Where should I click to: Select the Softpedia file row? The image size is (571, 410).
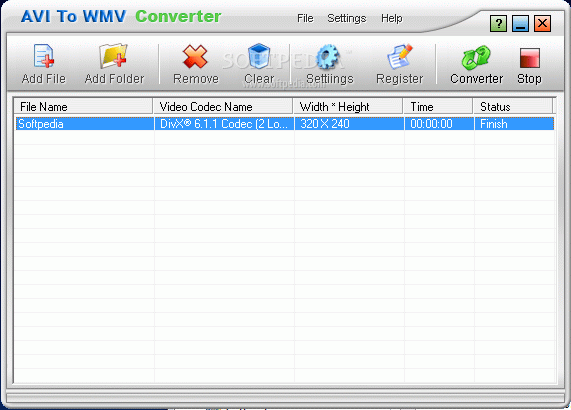click(x=285, y=124)
